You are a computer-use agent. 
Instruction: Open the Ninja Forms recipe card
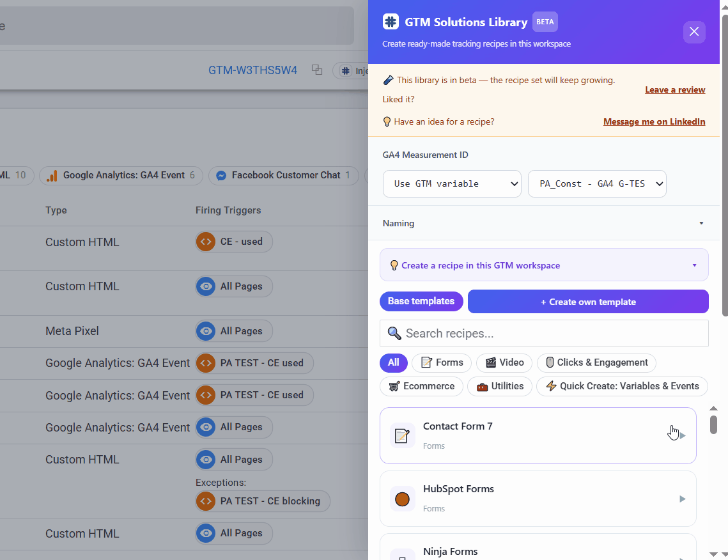[x=538, y=547]
